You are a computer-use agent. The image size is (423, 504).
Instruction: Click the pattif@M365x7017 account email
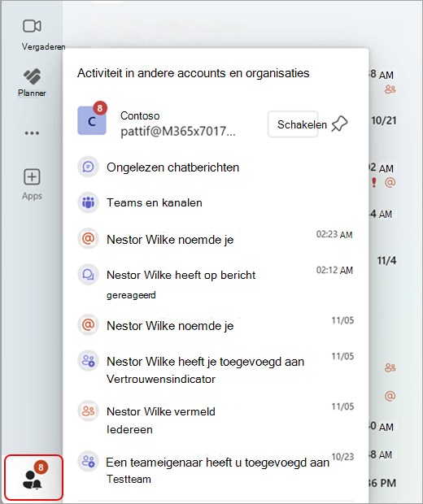click(x=178, y=132)
